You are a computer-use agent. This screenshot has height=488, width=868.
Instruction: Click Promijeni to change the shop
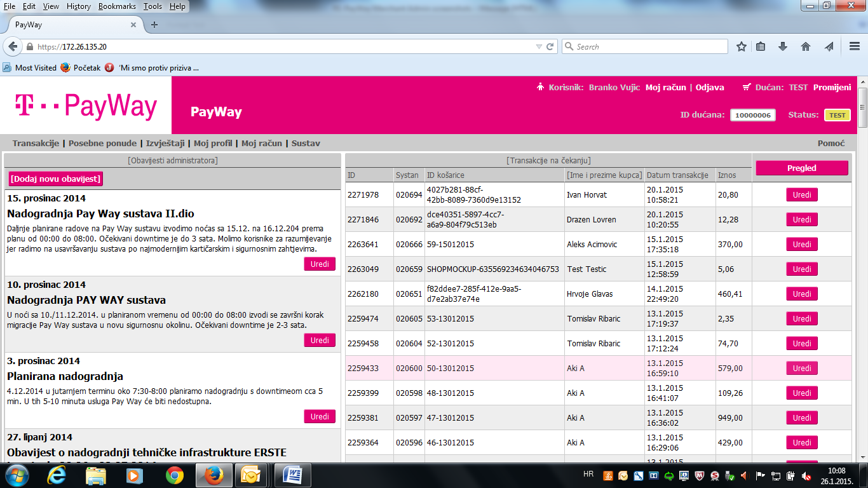pyautogui.click(x=832, y=88)
